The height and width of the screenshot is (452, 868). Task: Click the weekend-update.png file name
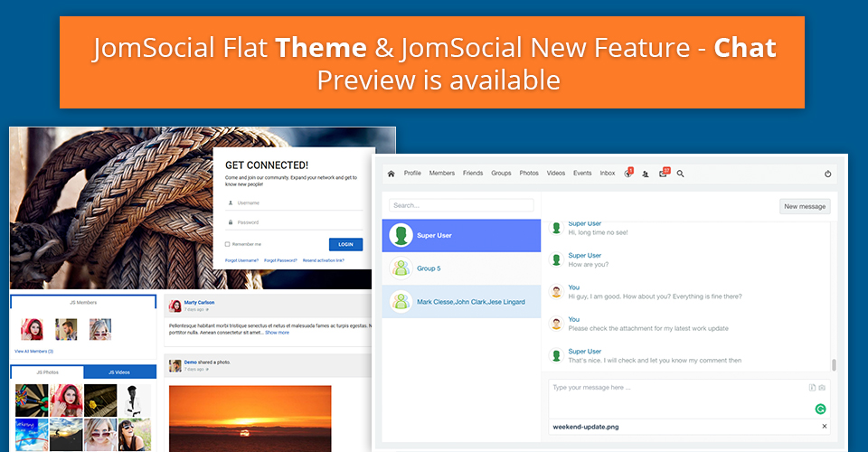586,427
